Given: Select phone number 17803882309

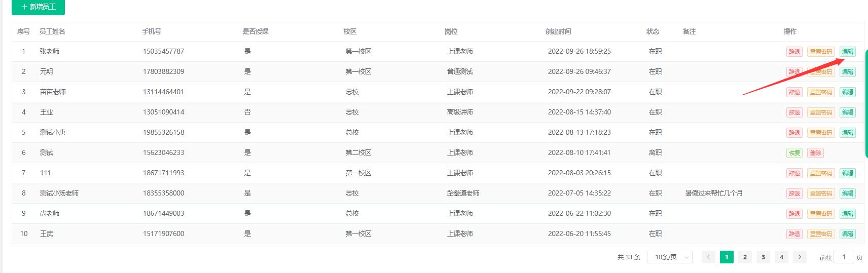Looking at the screenshot, I should click(x=163, y=72).
